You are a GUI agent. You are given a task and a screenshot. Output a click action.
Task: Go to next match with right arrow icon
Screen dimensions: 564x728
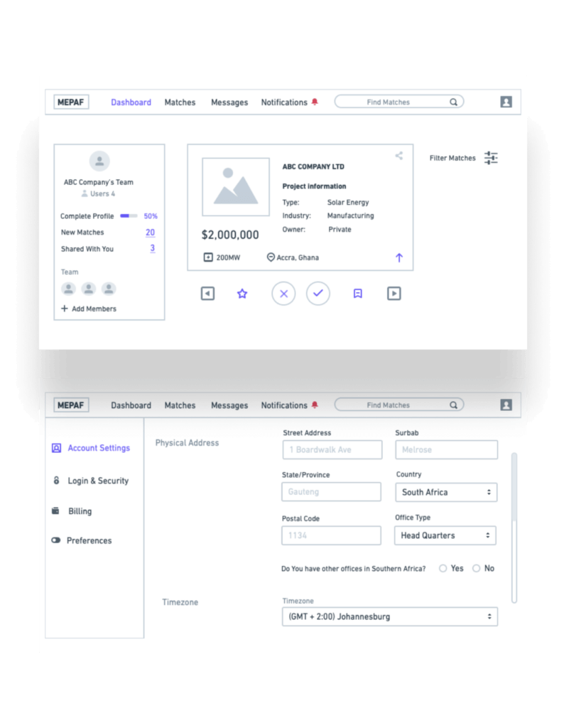click(394, 293)
